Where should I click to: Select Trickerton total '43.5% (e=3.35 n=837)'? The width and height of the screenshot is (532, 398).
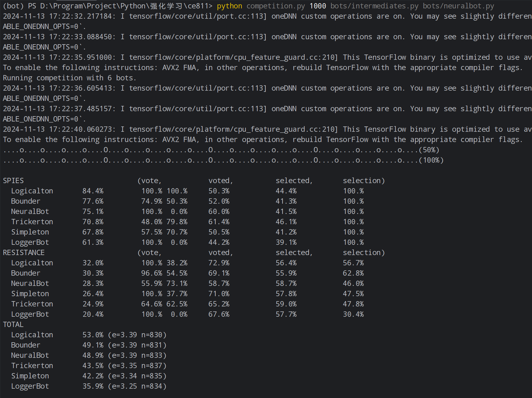point(124,366)
